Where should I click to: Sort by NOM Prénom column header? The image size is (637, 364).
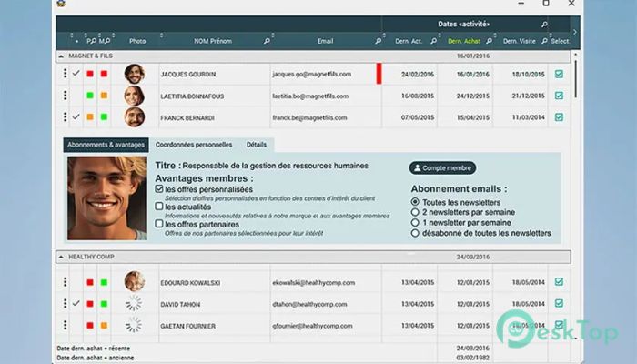pos(213,41)
